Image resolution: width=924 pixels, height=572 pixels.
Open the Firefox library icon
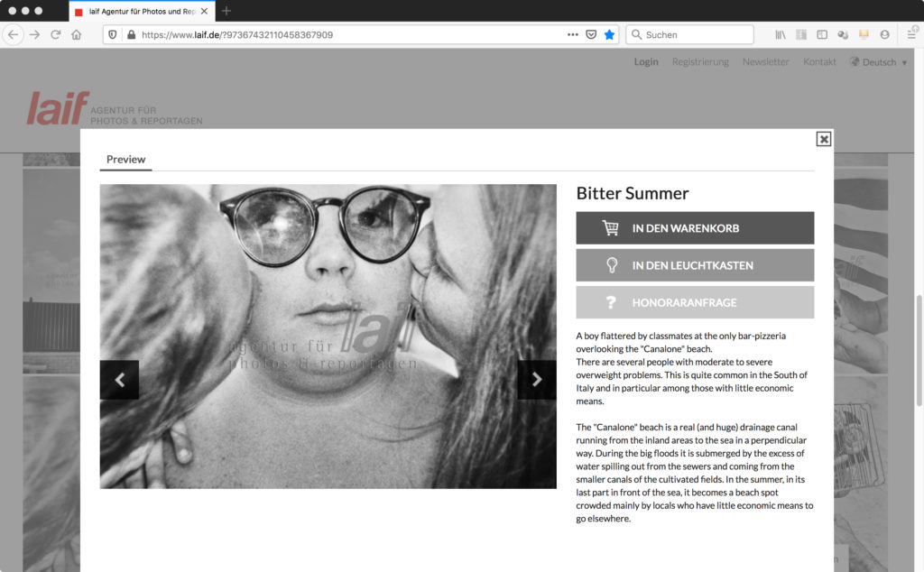(781, 35)
